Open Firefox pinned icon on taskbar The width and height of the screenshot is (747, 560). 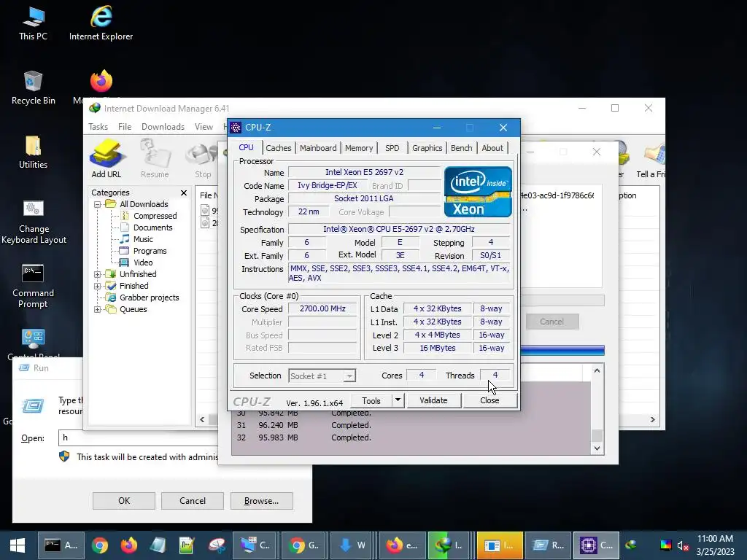[128, 545]
